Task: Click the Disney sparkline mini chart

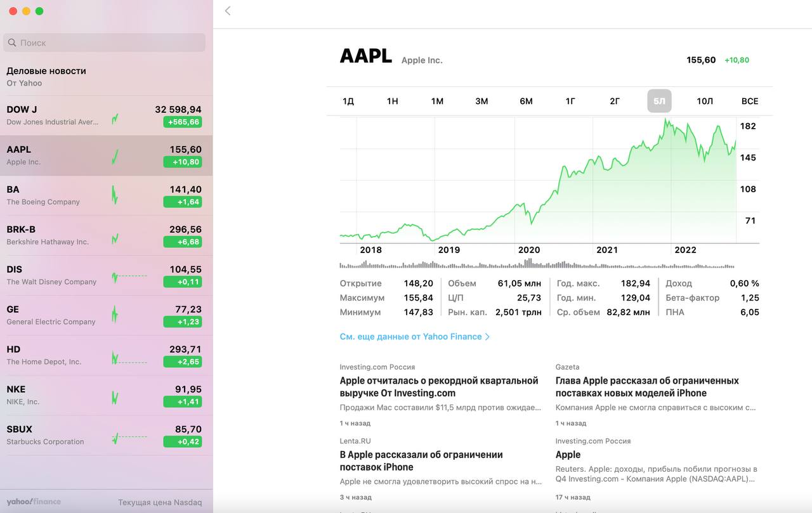Action: (129, 276)
